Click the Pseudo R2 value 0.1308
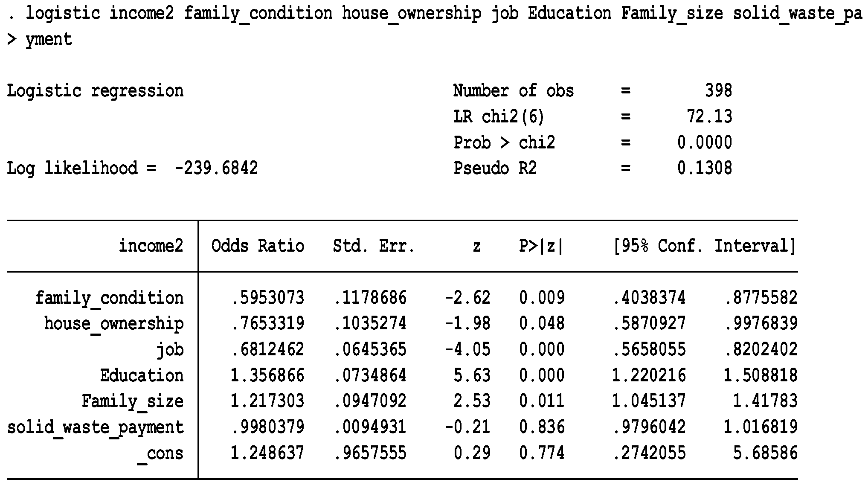 (705, 168)
